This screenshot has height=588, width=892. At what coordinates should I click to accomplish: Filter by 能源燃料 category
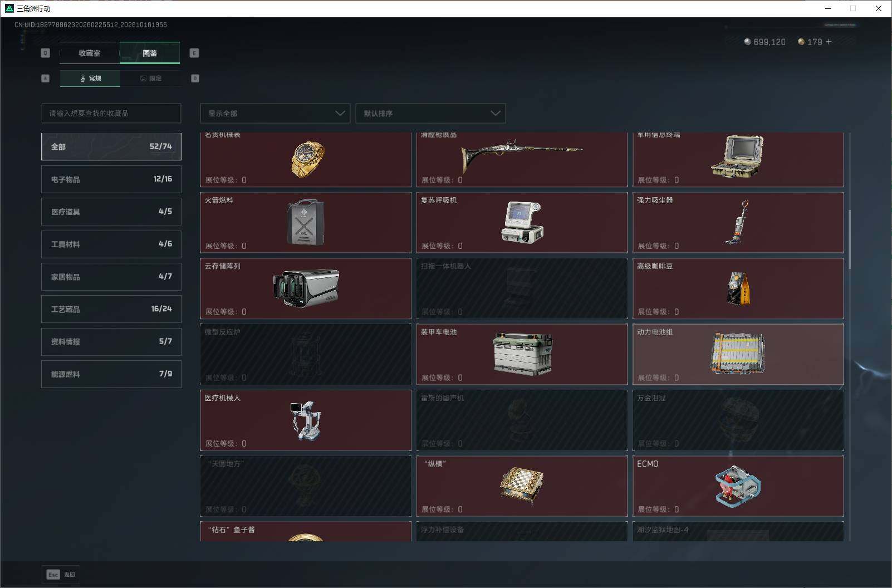[x=111, y=374]
